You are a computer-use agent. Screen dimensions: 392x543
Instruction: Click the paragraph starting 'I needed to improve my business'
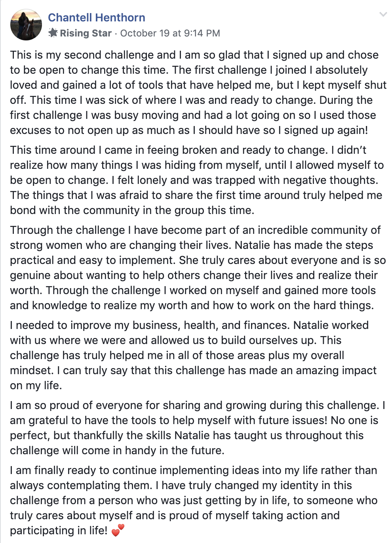click(193, 355)
